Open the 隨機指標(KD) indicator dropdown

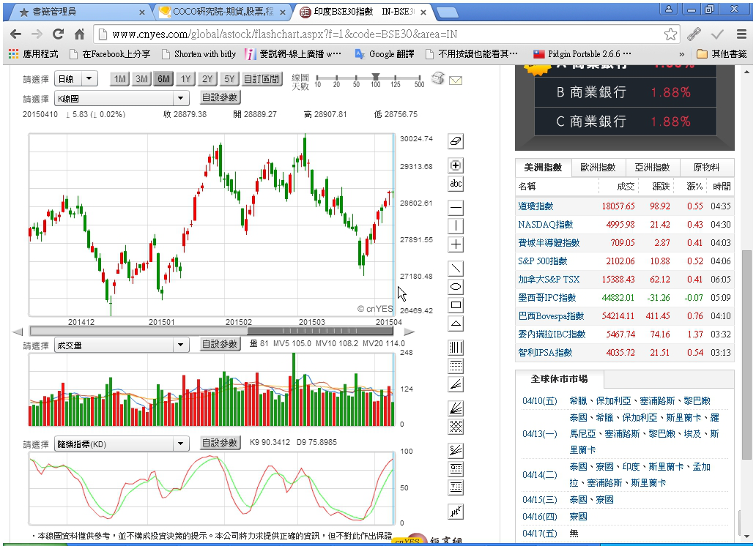121,444
